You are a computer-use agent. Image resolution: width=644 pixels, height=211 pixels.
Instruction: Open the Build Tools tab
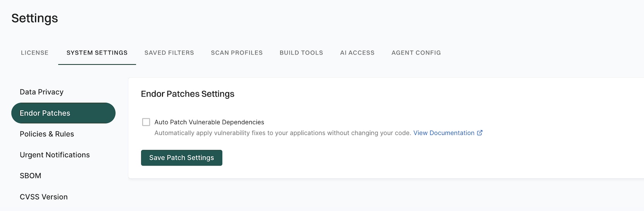coord(301,53)
